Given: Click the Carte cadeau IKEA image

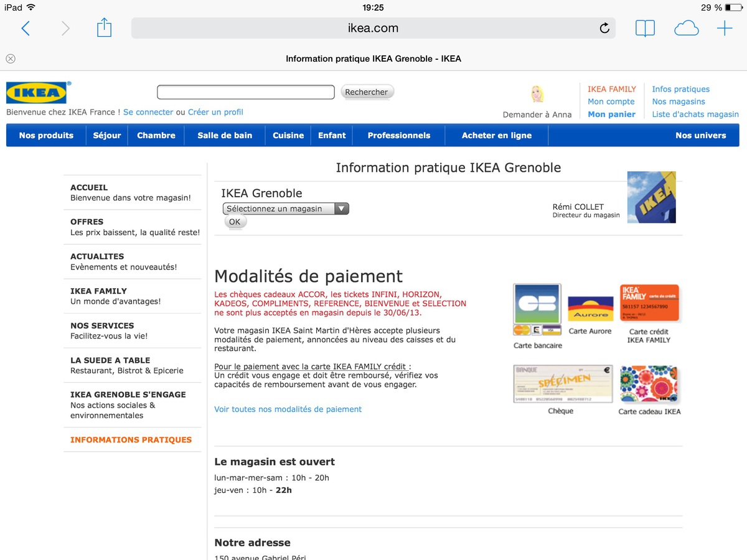Looking at the screenshot, I should [649, 384].
